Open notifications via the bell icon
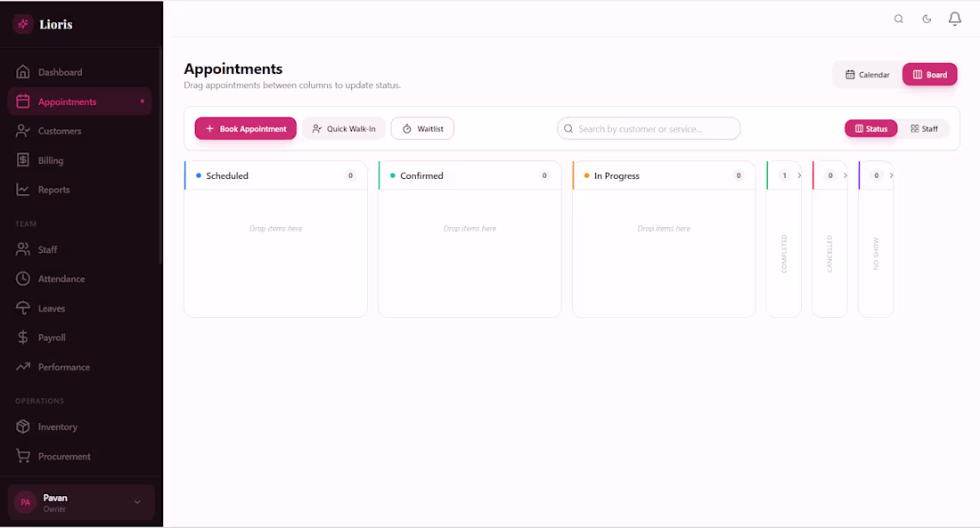The width and height of the screenshot is (980, 528). pos(955,19)
